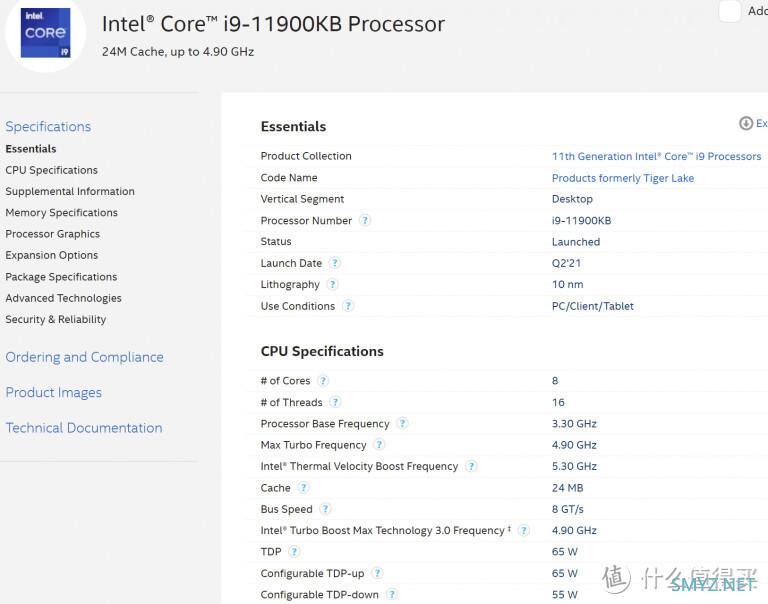Click the Intel Core i9-11900KB Processor heading

[273, 24]
